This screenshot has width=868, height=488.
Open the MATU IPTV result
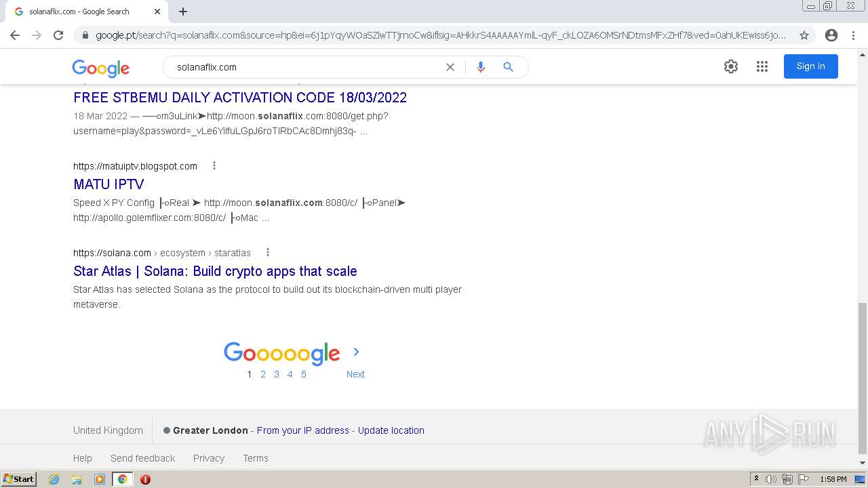[x=108, y=184]
